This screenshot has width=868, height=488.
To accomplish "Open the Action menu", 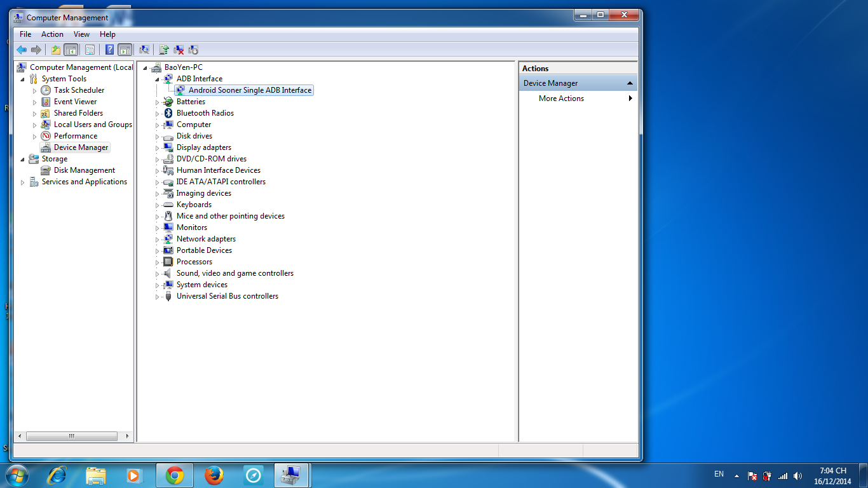I will (52, 34).
